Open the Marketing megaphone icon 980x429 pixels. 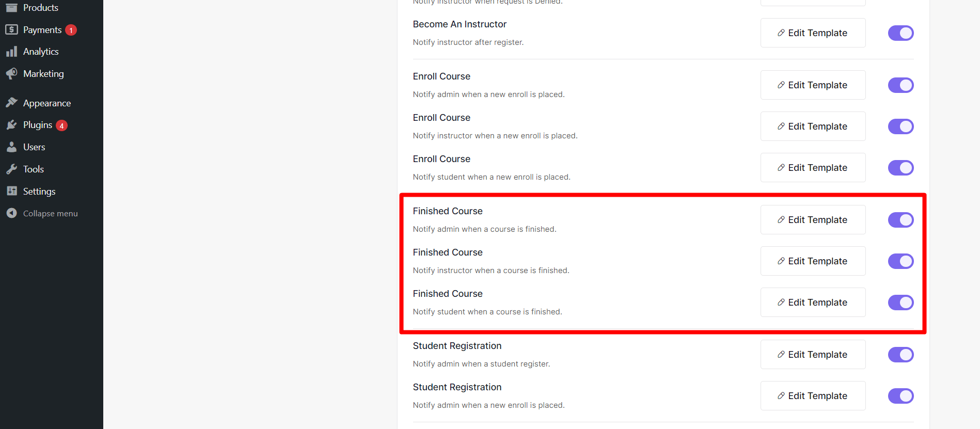[11, 73]
